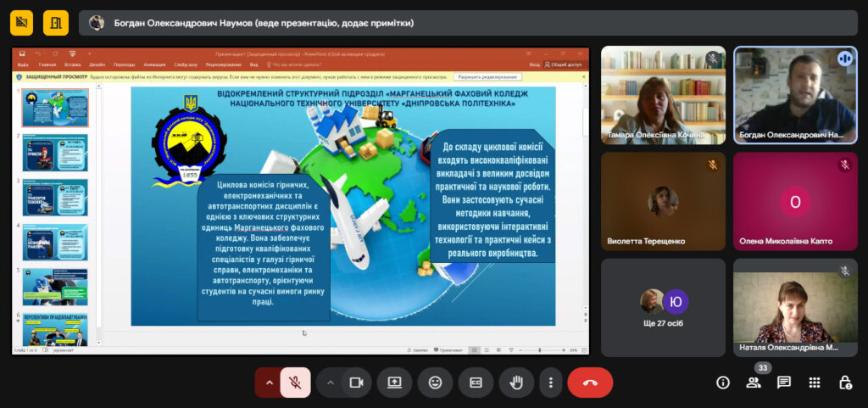Close the protected view message bar

(x=583, y=77)
